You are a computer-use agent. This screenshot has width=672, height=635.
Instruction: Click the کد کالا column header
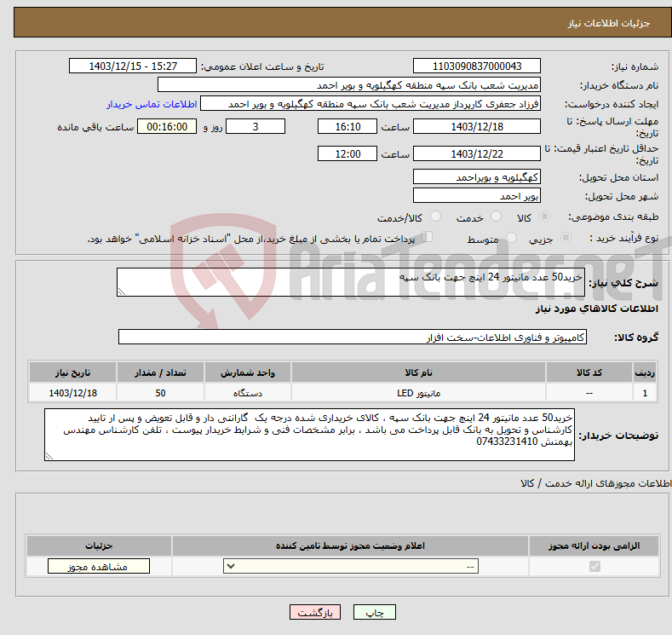pos(589,372)
